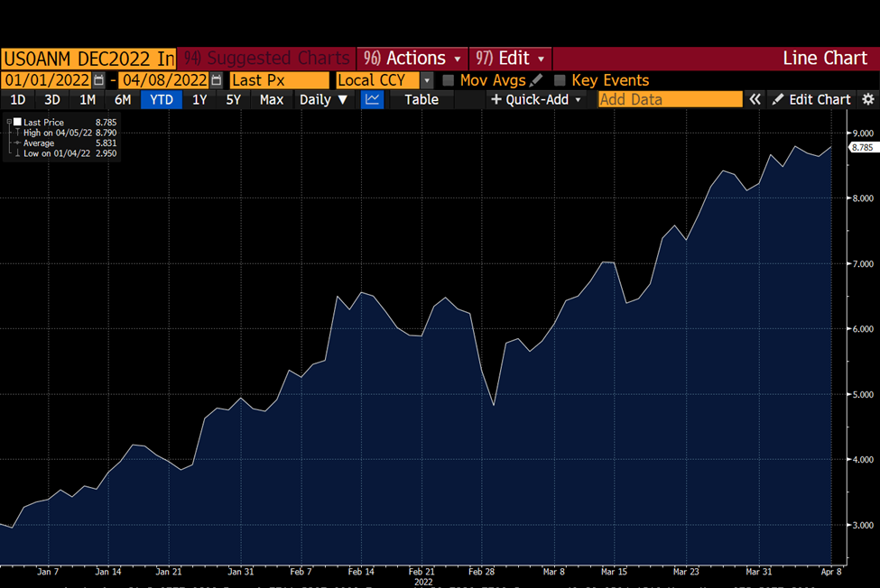The height and width of the screenshot is (588, 880).
Task: Click Quick-Add plus button
Action: [x=534, y=100]
